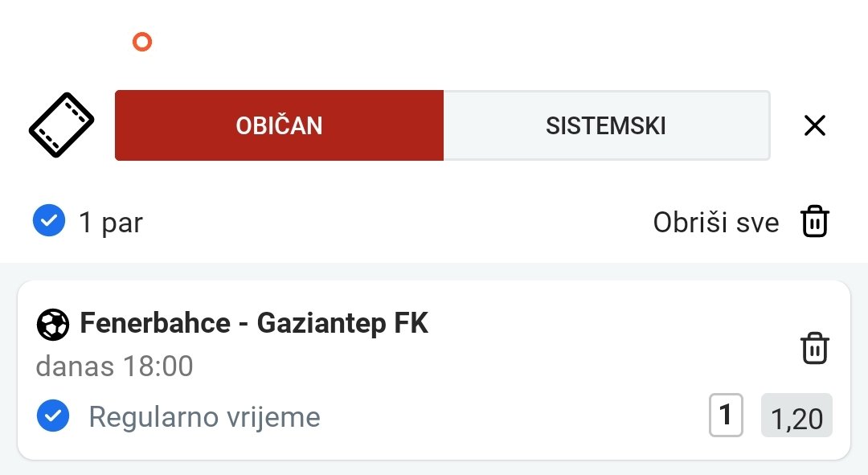The height and width of the screenshot is (475, 868).
Task: Switch to the OBIČAN tab
Action: pos(279,125)
